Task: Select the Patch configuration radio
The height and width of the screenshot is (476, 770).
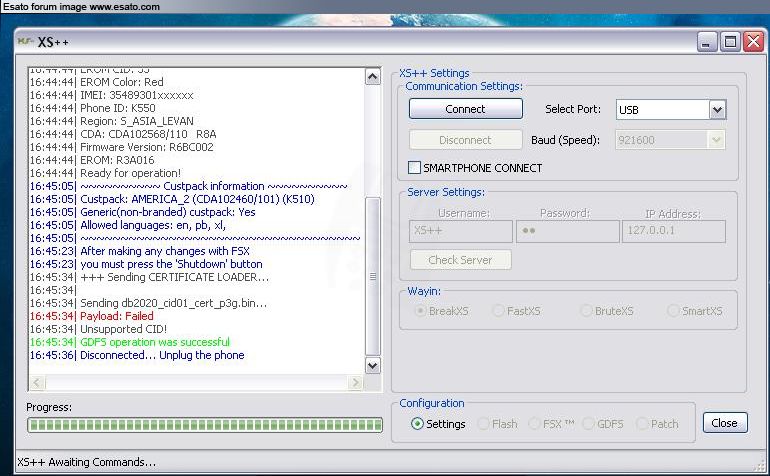Action: pos(642,423)
